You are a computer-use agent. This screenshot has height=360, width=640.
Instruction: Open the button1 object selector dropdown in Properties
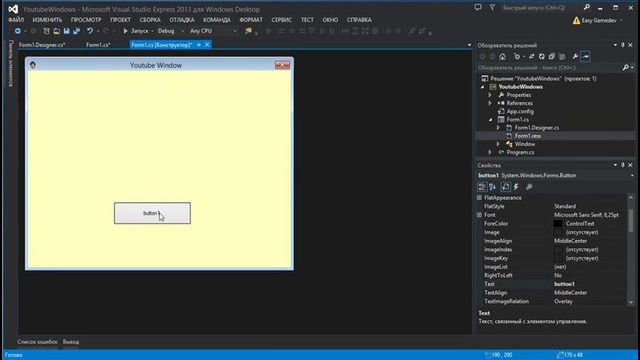632,176
